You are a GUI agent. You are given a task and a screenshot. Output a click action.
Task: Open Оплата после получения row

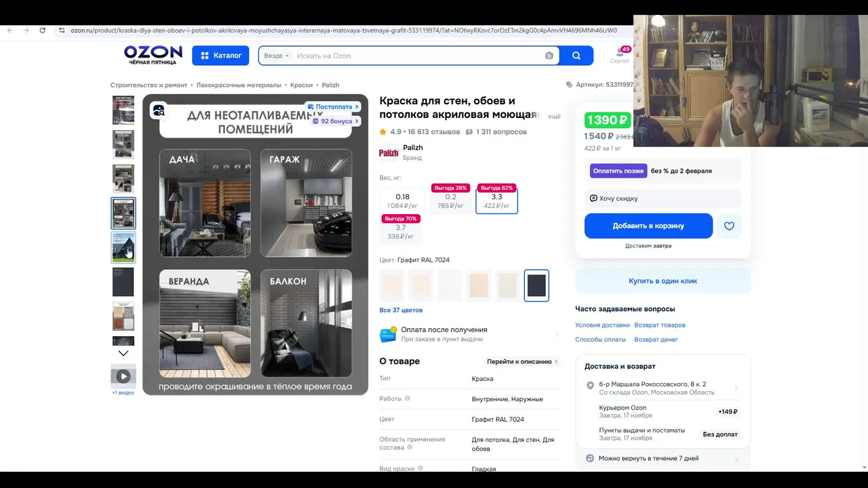point(469,334)
